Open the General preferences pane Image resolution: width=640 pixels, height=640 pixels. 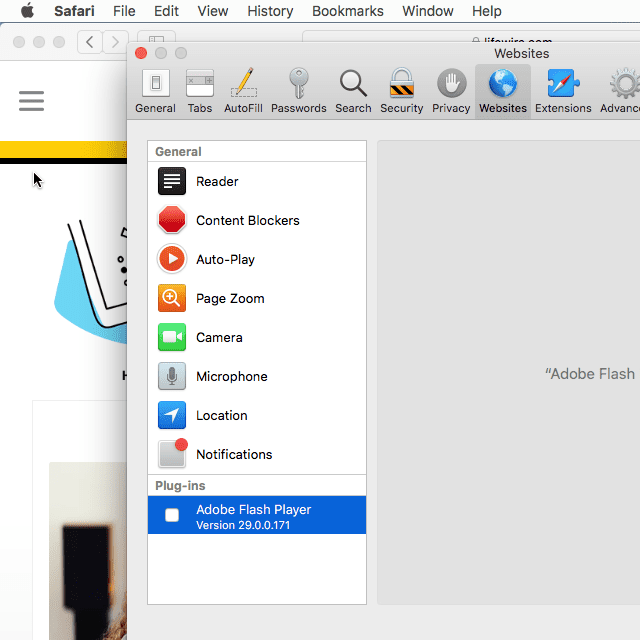(x=155, y=91)
